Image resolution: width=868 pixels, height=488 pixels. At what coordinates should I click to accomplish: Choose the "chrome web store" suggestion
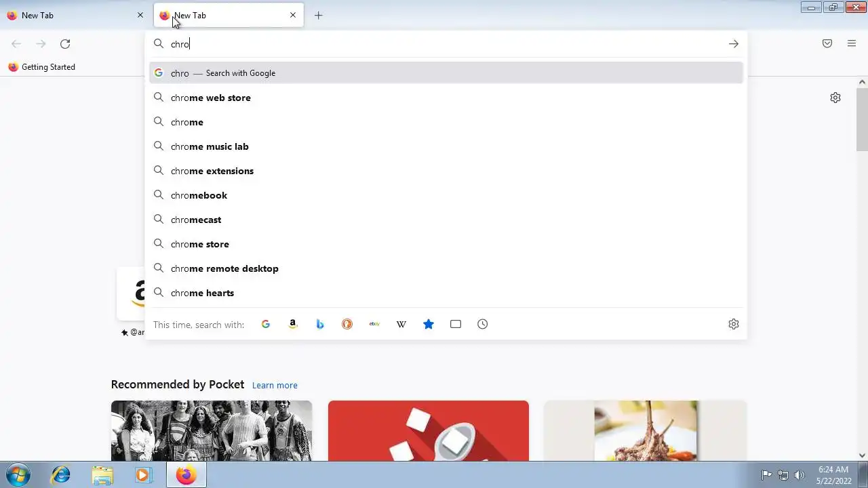(446, 98)
